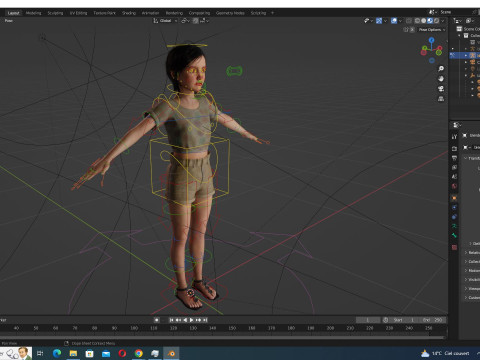Click the pan view hand icon
The height and width of the screenshot is (360, 480).
click(441, 79)
